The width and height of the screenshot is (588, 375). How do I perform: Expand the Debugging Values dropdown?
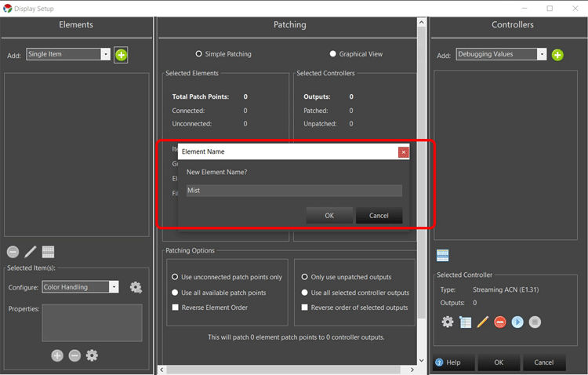click(541, 54)
